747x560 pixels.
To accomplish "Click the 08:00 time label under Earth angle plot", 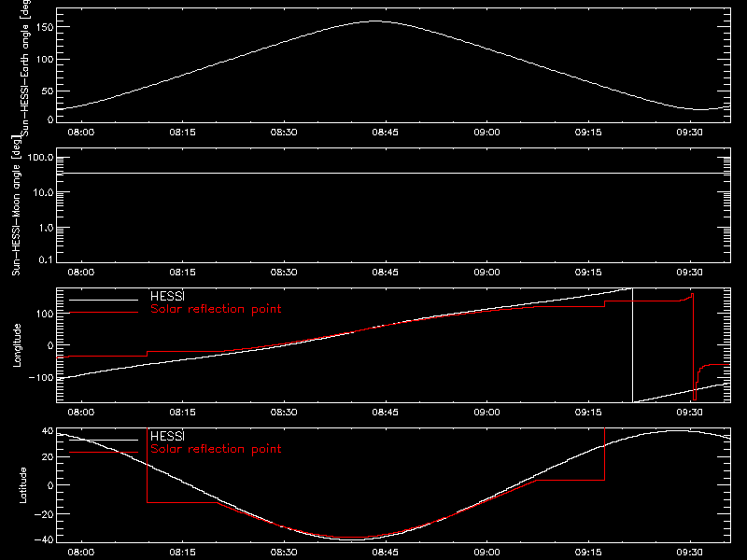I will click(81, 133).
